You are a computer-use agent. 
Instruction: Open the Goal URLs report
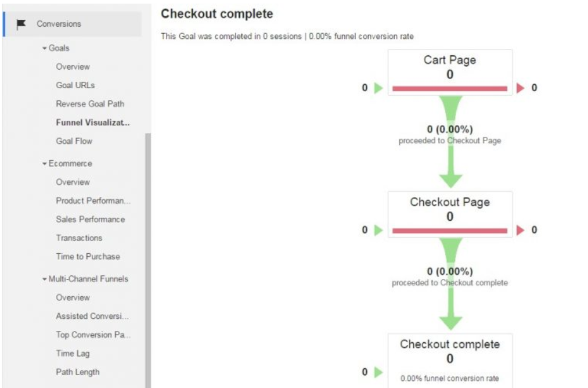[75, 85]
